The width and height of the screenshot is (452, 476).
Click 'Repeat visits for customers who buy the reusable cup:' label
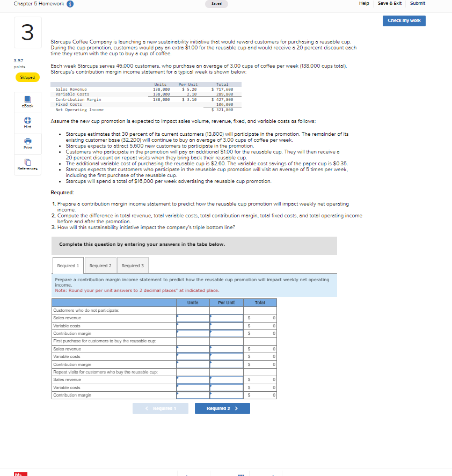click(105, 372)
